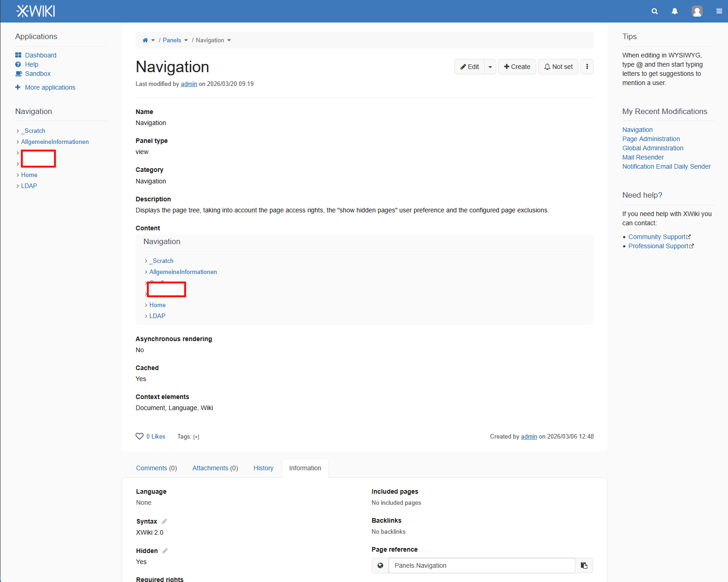
Task: Click the globe icon beside page reference
Action: coord(380,565)
